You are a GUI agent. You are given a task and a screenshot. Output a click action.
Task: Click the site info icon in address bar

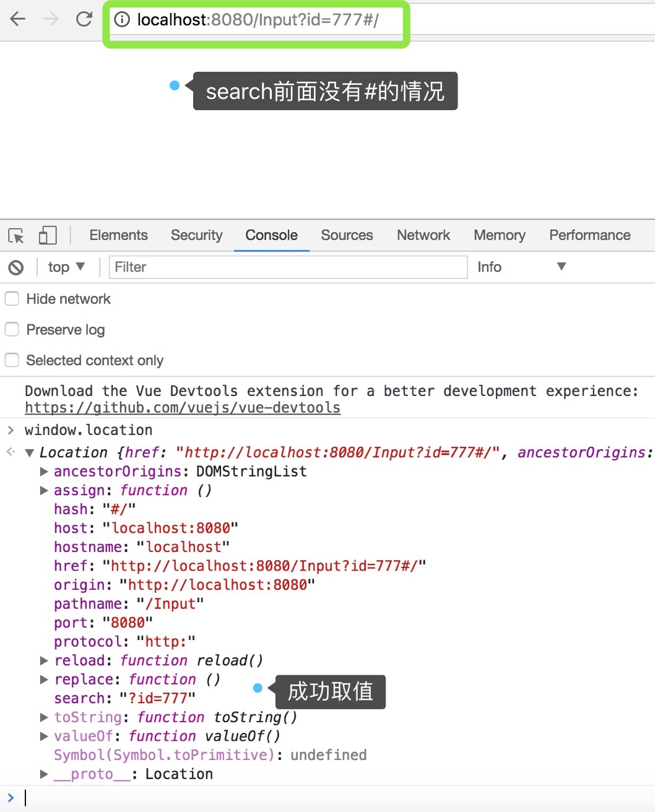122,20
